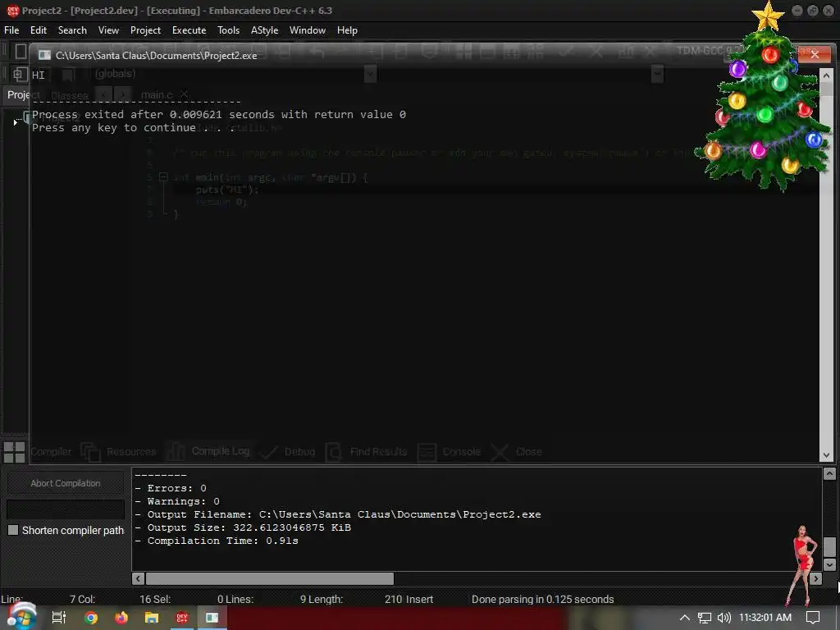The image size is (840, 630).
Task: Open Task View from the taskbar
Action: 58,618
